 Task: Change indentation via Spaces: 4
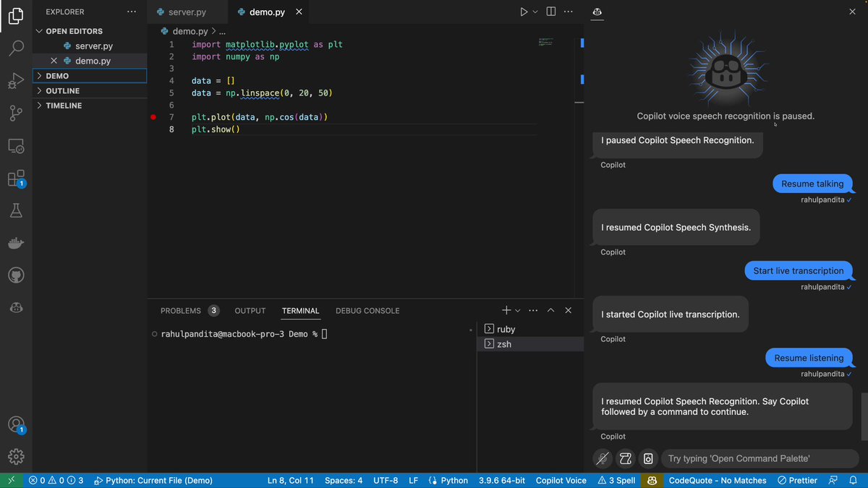pyautogui.click(x=344, y=481)
